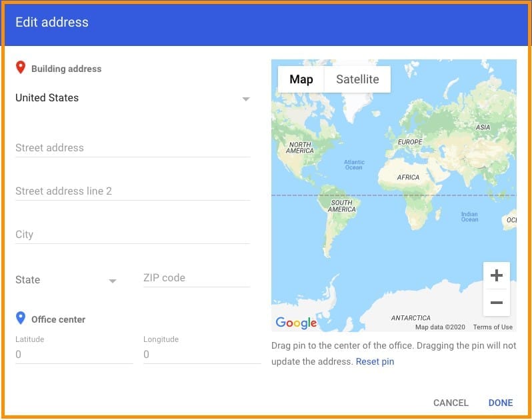Click Africa on the world map
The image size is (532, 420).
[408, 179]
